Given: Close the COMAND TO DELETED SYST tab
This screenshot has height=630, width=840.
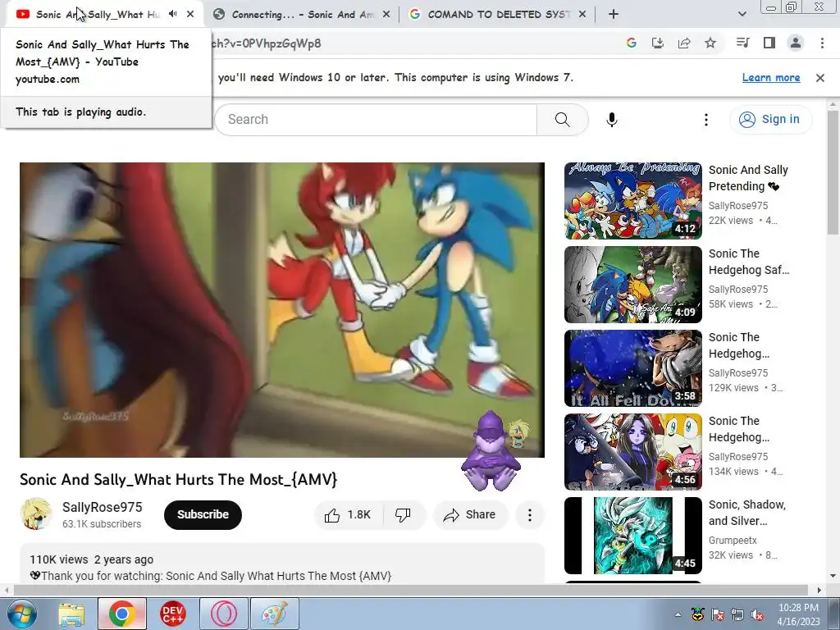Looking at the screenshot, I should [582, 15].
